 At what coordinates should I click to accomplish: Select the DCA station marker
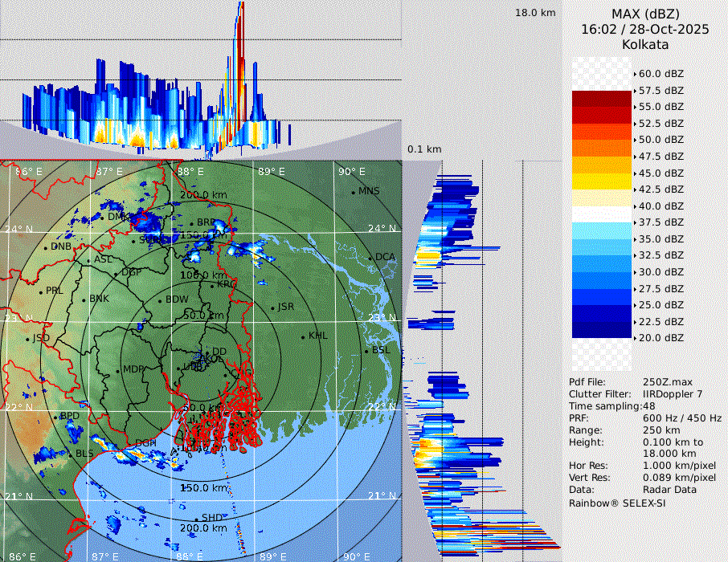(x=371, y=258)
